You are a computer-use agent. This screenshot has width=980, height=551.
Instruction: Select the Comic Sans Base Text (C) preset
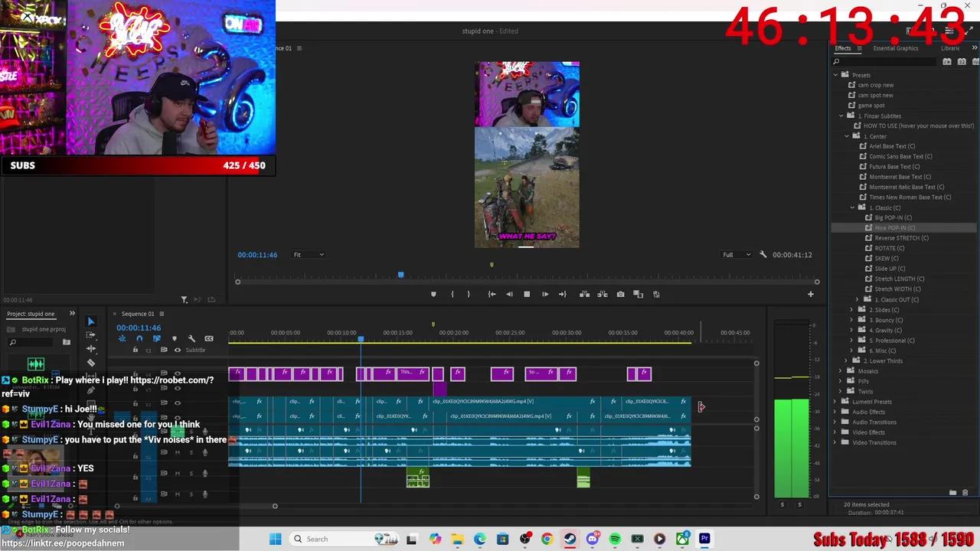pyautogui.click(x=900, y=156)
